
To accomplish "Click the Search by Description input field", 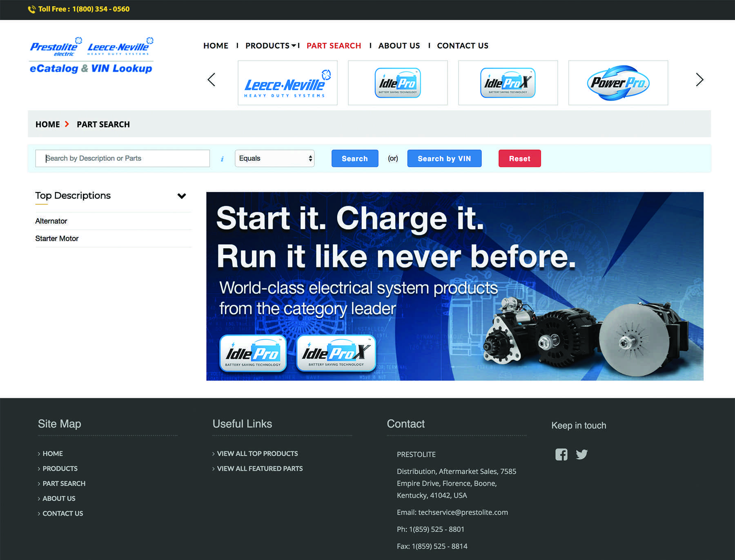I will 122,158.
